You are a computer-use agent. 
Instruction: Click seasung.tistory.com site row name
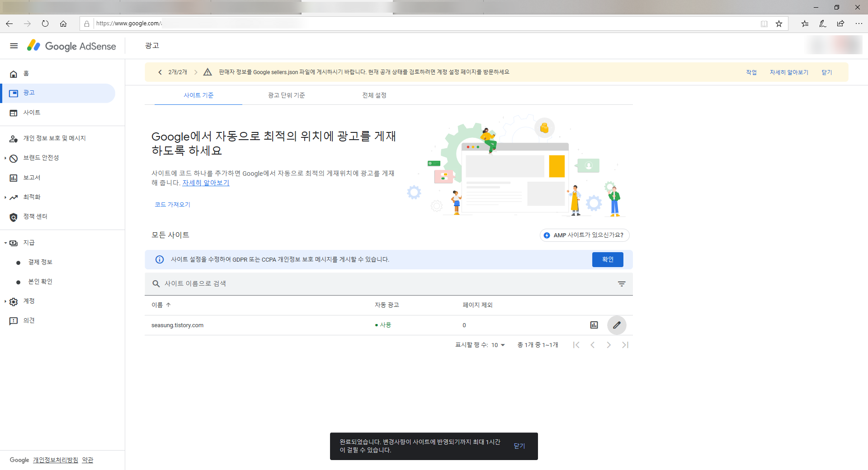[x=177, y=325]
